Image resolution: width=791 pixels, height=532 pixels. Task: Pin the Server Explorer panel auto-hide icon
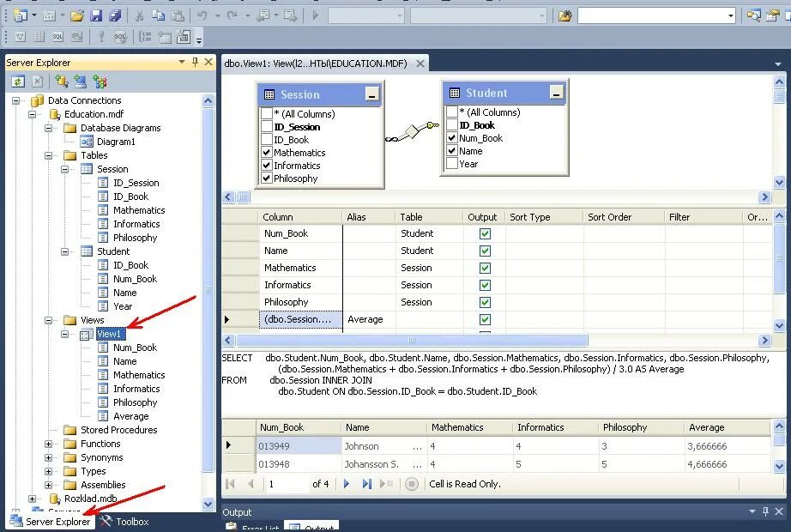[x=196, y=62]
